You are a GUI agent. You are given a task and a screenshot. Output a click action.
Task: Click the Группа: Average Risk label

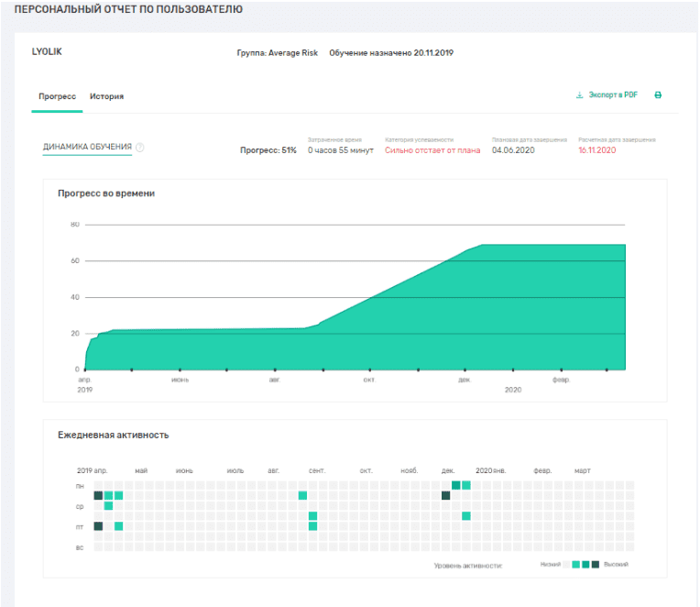[278, 53]
